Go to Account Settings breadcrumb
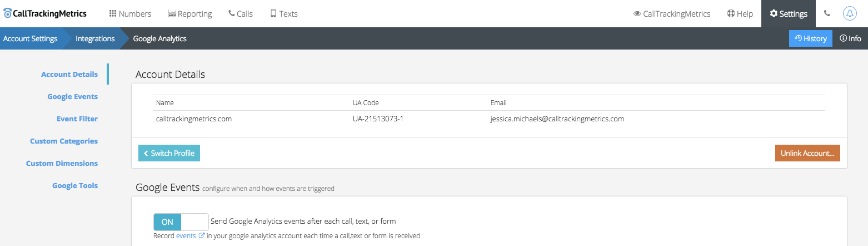This screenshot has height=246, width=868. (x=31, y=38)
